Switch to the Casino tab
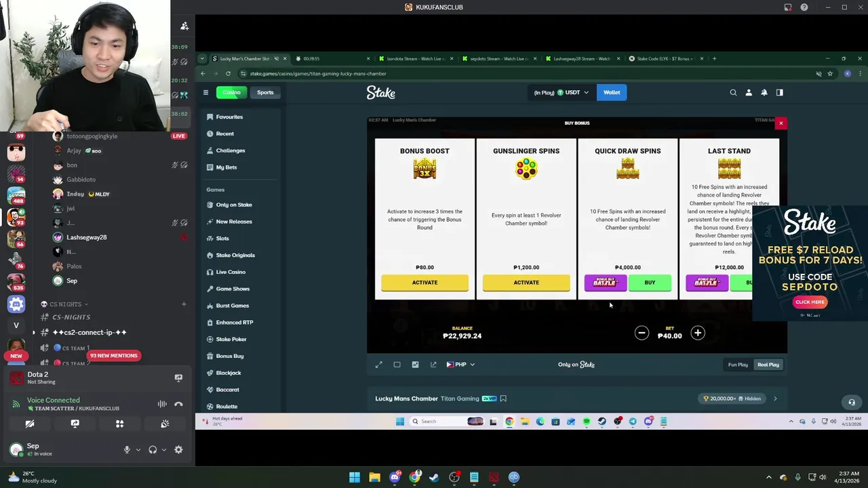 pyautogui.click(x=232, y=92)
